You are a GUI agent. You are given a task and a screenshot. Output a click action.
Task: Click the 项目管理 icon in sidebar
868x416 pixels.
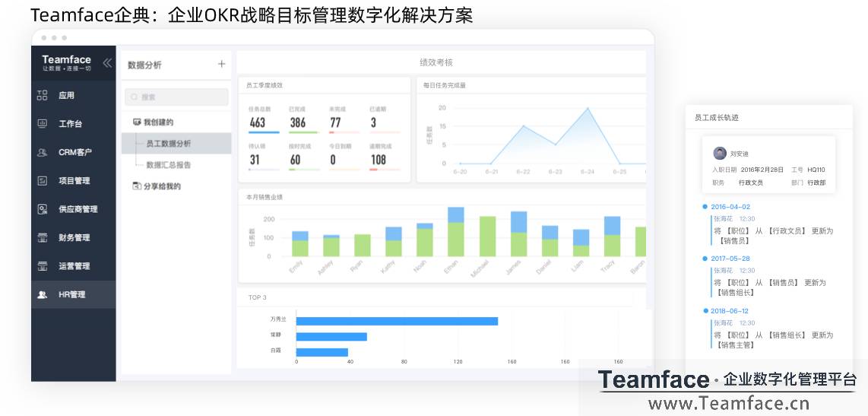(42, 180)
